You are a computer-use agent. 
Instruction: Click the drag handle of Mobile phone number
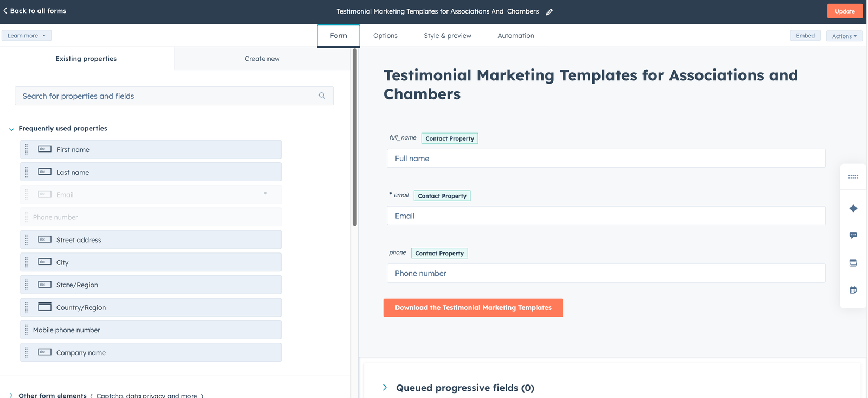point(26,330)
